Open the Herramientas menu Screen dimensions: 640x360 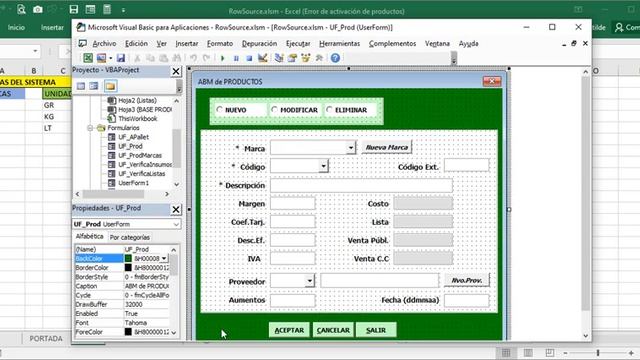pos(340,43)
